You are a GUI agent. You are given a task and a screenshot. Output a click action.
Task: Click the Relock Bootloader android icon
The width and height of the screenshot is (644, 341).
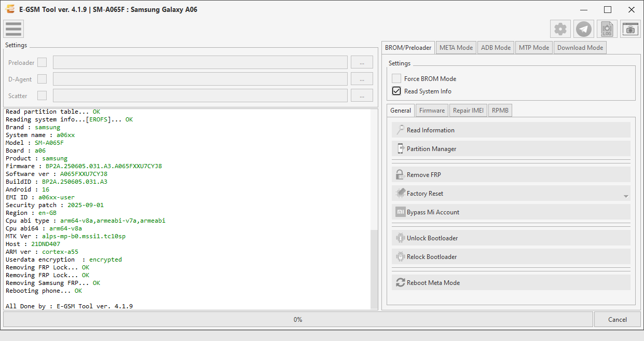(400, 256)
